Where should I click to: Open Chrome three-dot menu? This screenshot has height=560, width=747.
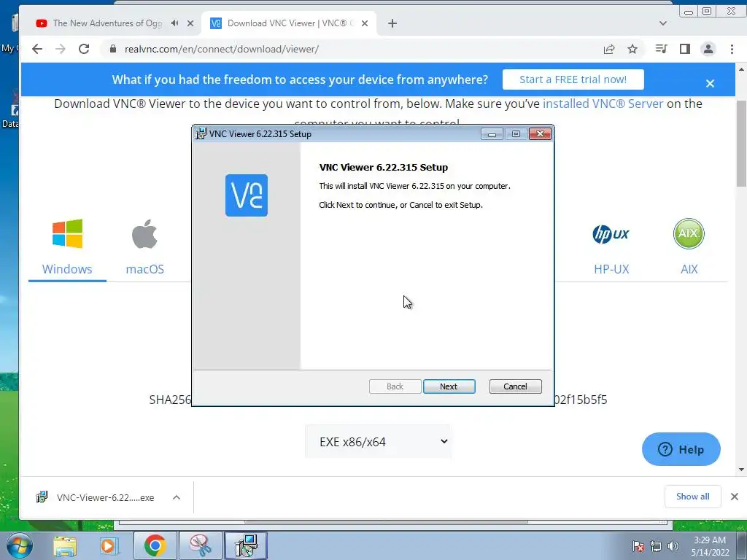click(x=732, y=49)
